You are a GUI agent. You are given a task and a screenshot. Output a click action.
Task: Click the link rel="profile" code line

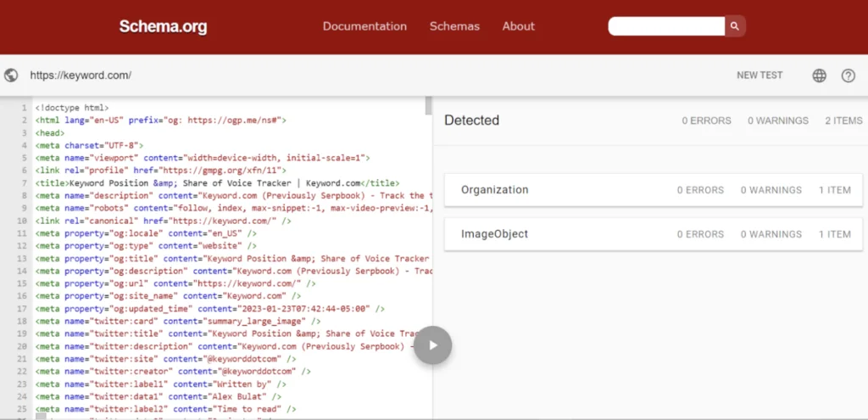coord(160,171)
